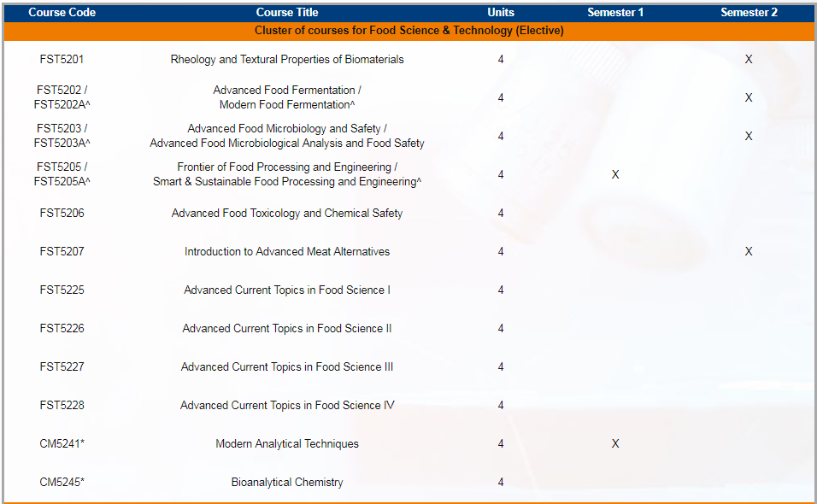Click the Semester 2 X mark for FST5201
817x504 pixels.
[x=749, y=59]
